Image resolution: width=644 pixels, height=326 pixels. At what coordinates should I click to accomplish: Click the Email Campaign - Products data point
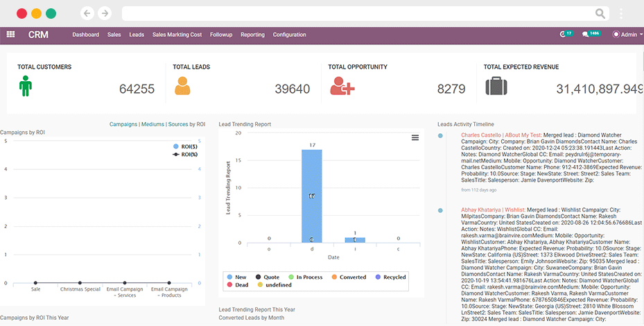coord(169,283)
